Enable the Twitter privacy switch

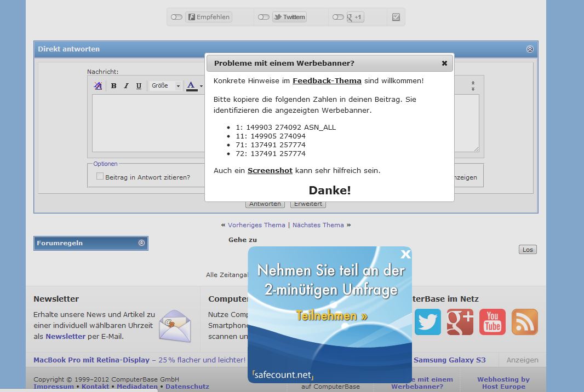click(x=264, y=17)
